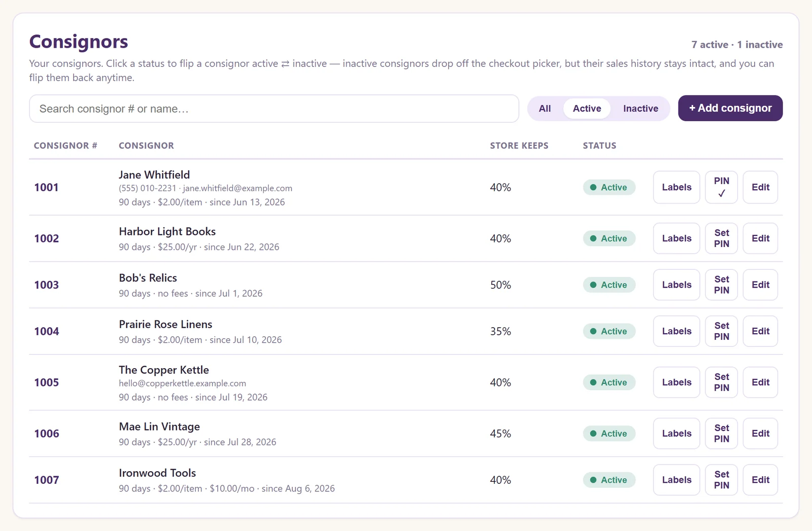
Task: Toggle Jane Whitfield's Active status
Action: (609, 187)
